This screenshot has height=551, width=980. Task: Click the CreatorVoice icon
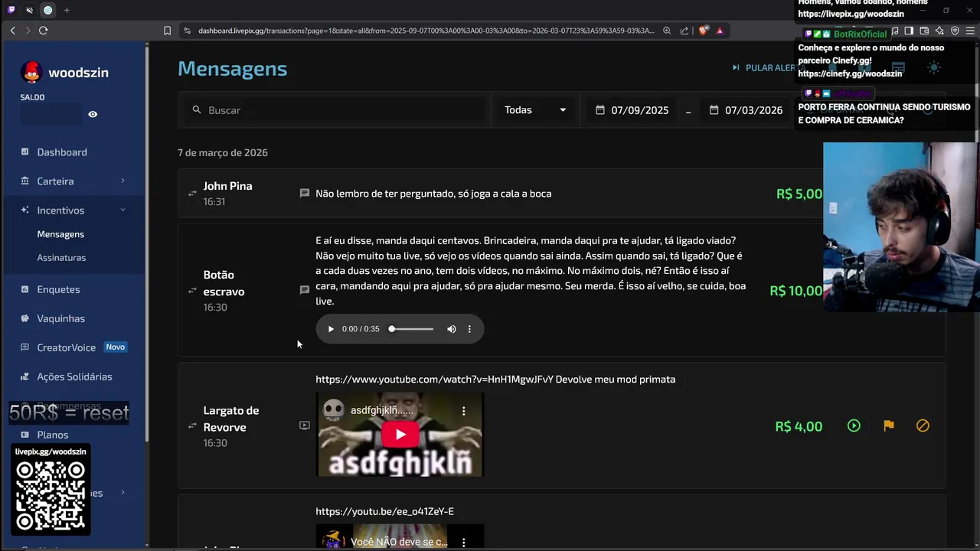25,347
